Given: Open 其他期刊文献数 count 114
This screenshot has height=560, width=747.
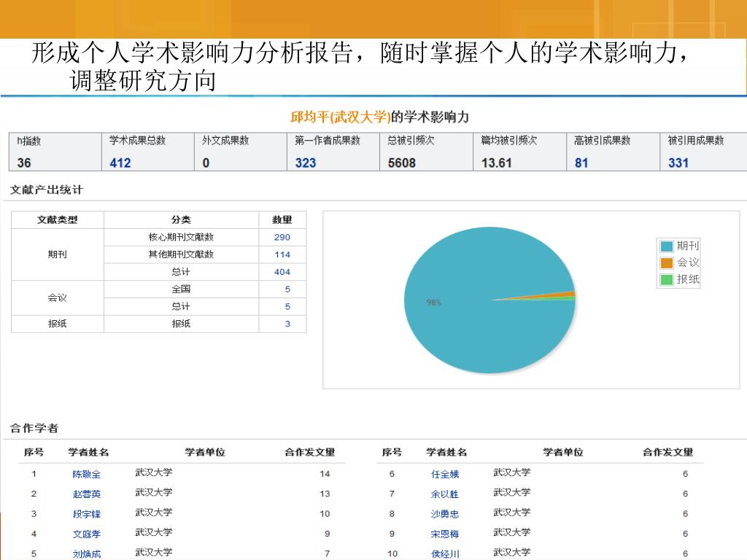Looking at the screenshot, I should [x=282, y=254].
